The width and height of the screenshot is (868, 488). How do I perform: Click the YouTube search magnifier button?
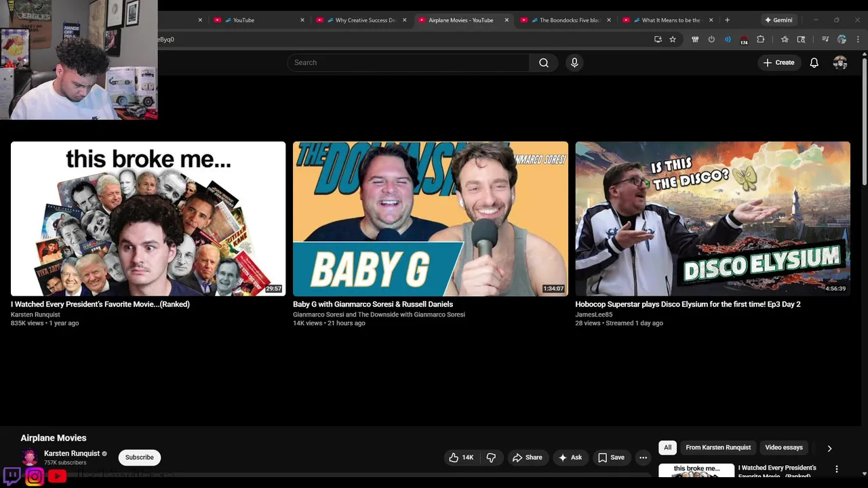point(544,62)
